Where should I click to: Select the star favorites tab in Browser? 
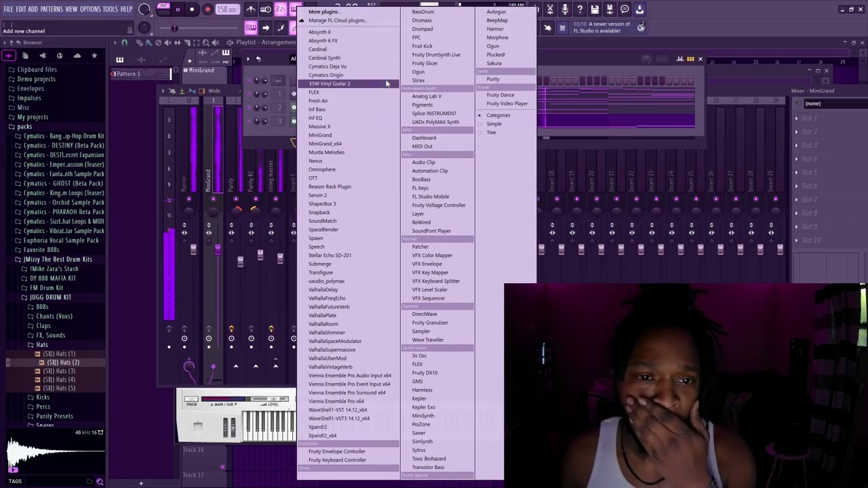coord(94,56)
